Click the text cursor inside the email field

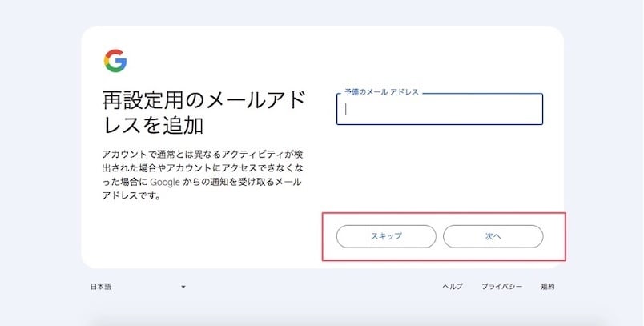(346, 110)
